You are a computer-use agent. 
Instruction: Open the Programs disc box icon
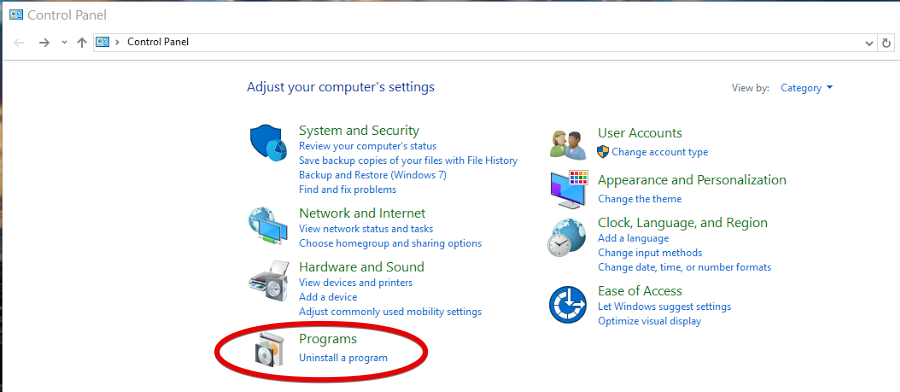pyautogui.click(x=267, y=348)
